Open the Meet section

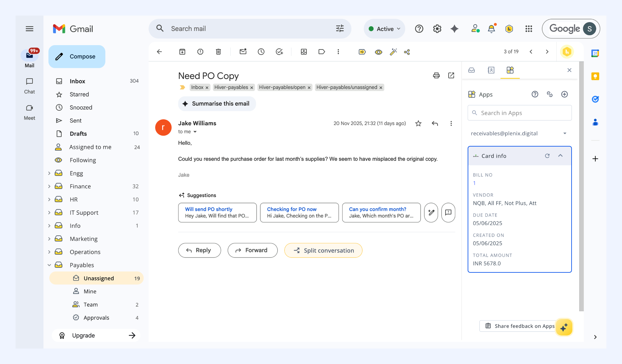coord(29,112)
